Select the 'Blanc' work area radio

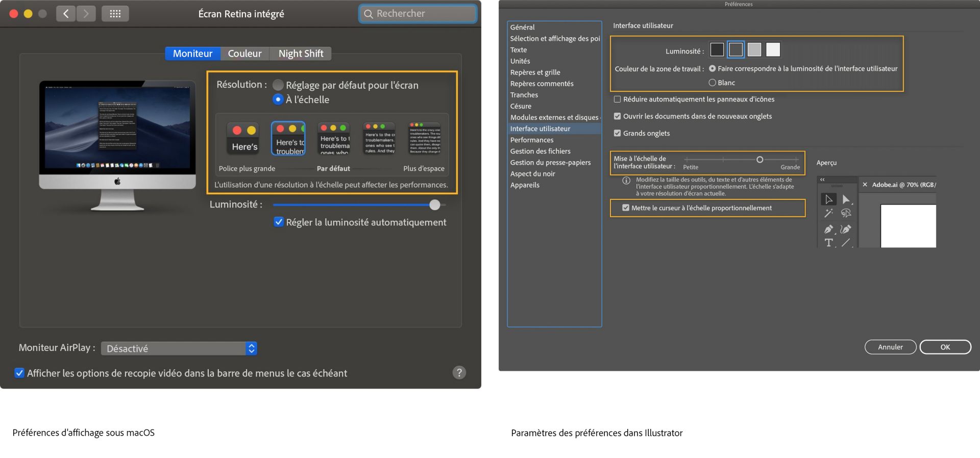tap(712, 83)
